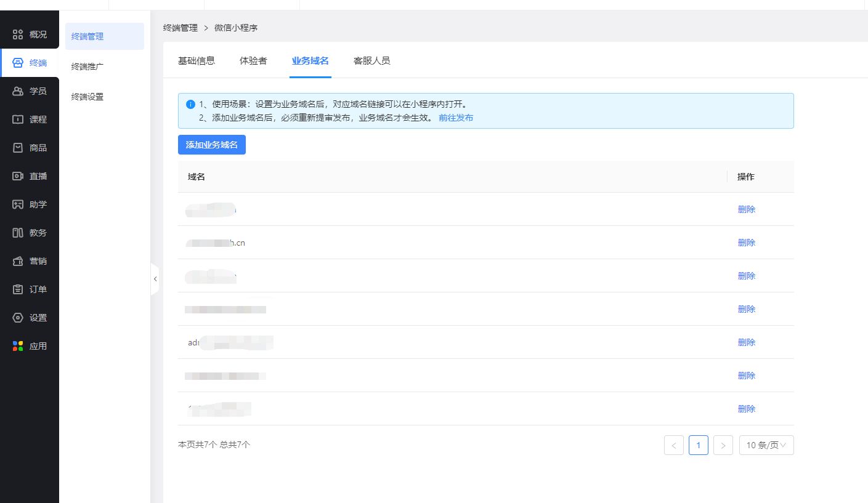Go to previous page arrow in pagination
868x503 pixels.
tap(673, 445)
